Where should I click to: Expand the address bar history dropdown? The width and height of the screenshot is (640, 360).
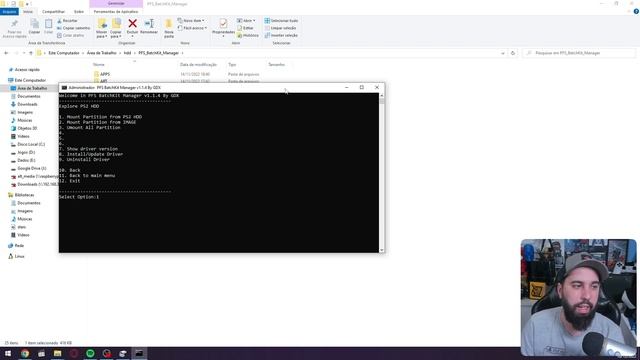pyautogui.click(x=503, y=53)
